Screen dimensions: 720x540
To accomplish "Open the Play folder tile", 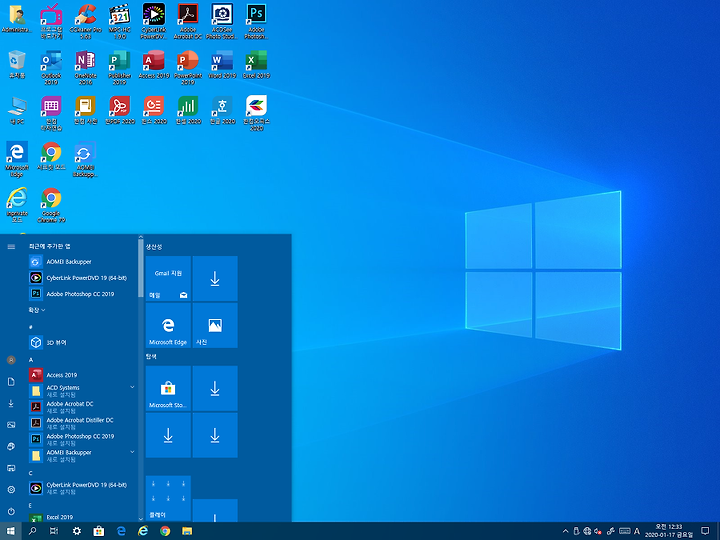I will coord(168,499).
